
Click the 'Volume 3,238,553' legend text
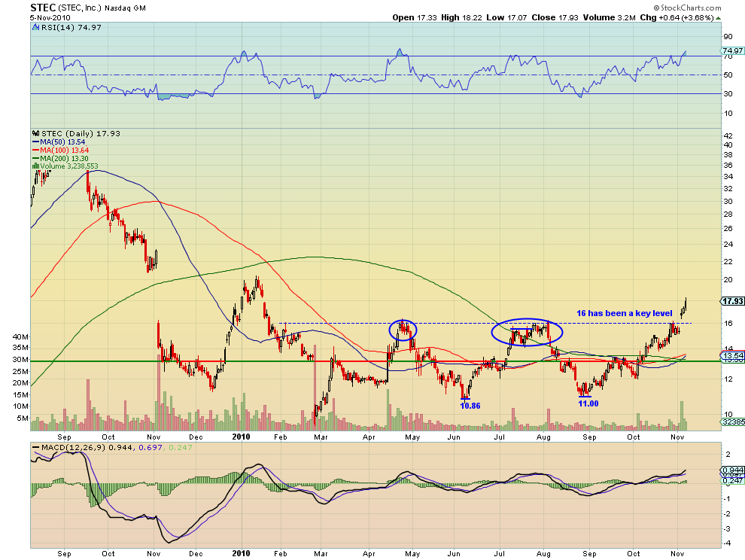69,166
